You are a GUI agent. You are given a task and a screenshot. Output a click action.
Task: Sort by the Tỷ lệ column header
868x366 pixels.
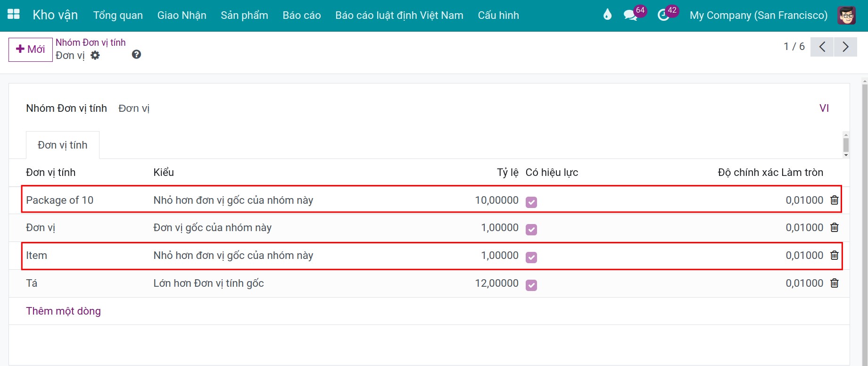[x=507, y=172]
